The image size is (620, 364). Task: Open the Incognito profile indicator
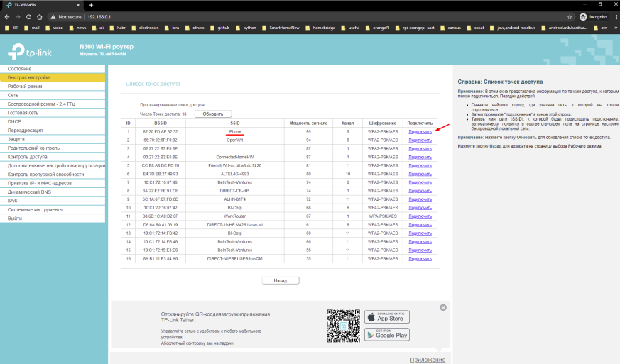(x=593, y=17)
